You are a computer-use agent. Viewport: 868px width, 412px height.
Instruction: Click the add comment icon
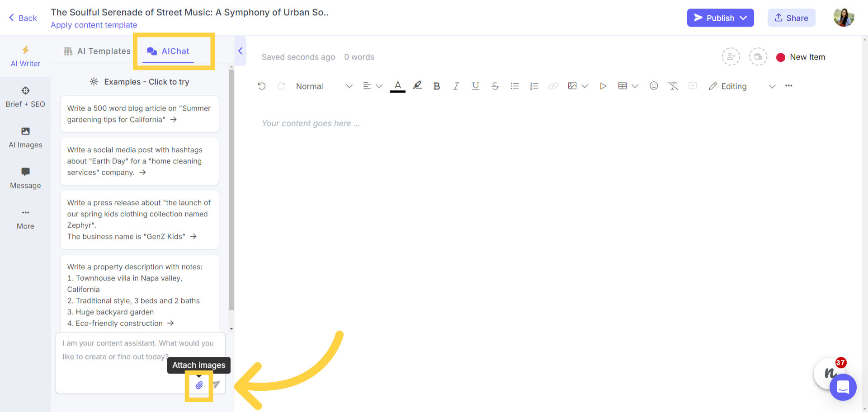tap(693, 86)
